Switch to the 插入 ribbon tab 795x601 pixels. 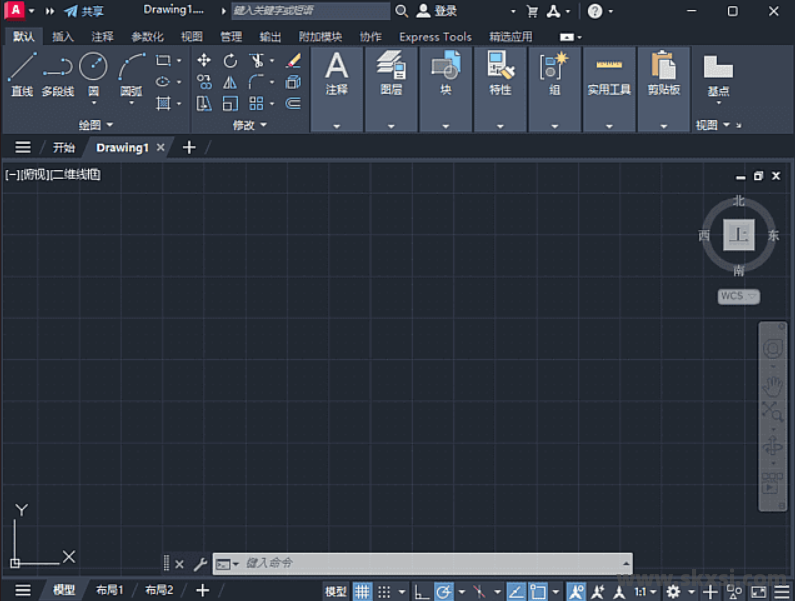coord(63,37)
